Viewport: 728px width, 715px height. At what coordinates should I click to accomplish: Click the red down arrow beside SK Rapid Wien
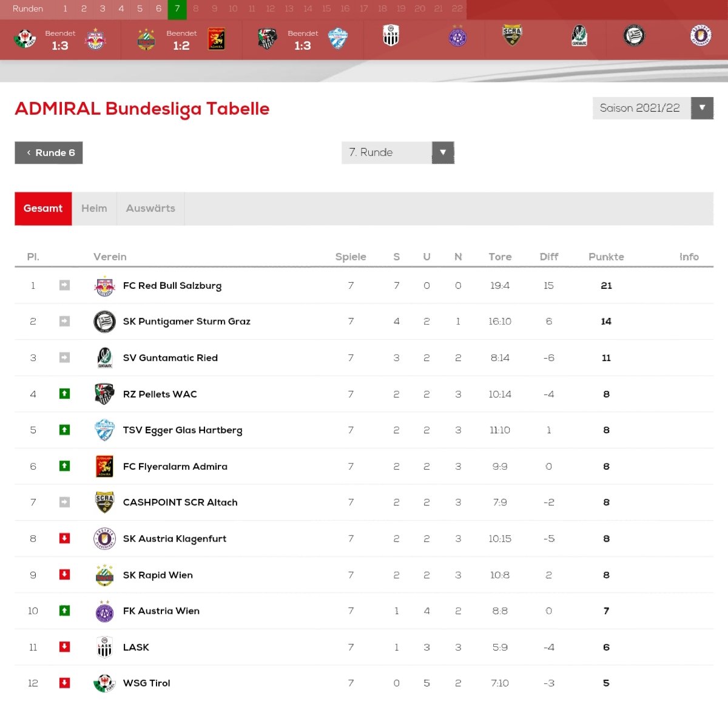pos(64,575)
